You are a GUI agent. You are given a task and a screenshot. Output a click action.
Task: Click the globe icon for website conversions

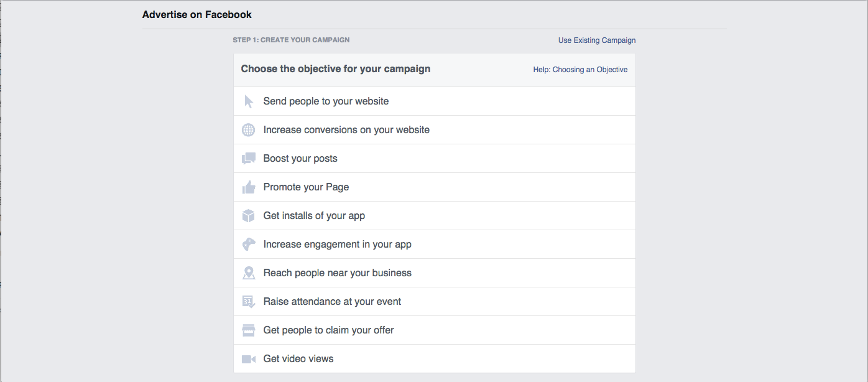click(x=249, y=130)
